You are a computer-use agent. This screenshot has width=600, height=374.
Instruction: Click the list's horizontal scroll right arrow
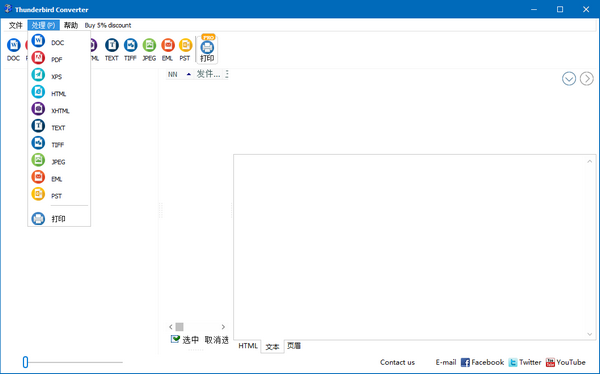[x=223, y=327]
